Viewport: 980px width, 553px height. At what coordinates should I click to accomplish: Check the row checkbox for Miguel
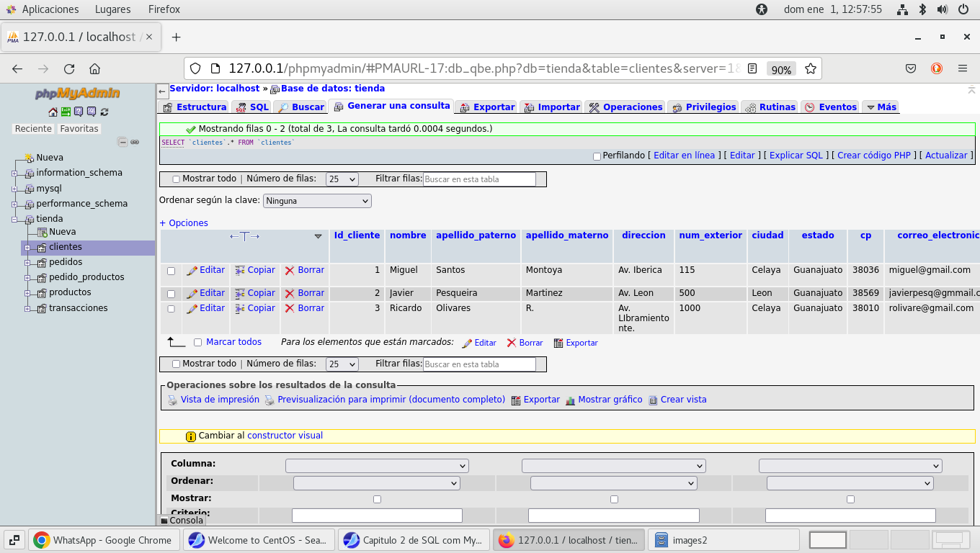(171, 271)
